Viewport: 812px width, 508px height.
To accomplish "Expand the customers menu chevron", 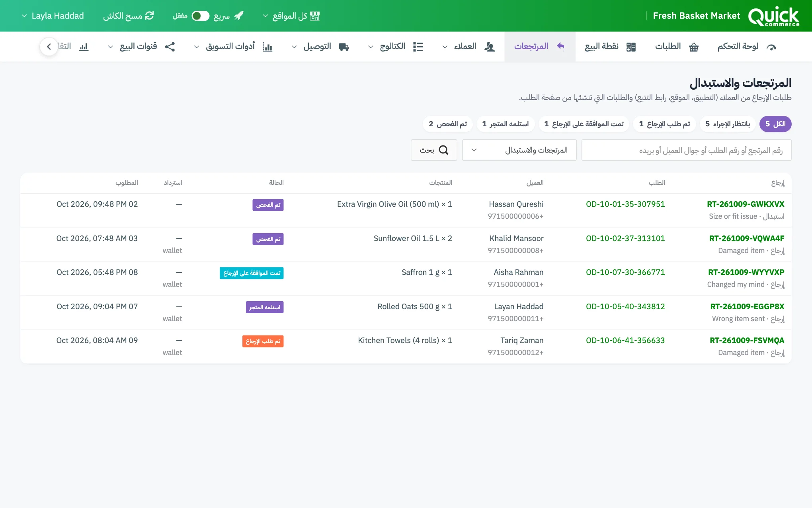I will [445, 47].
